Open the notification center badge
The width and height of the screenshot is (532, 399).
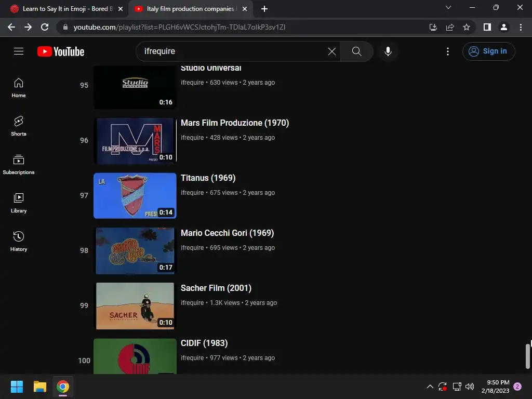tap(518, 387)
